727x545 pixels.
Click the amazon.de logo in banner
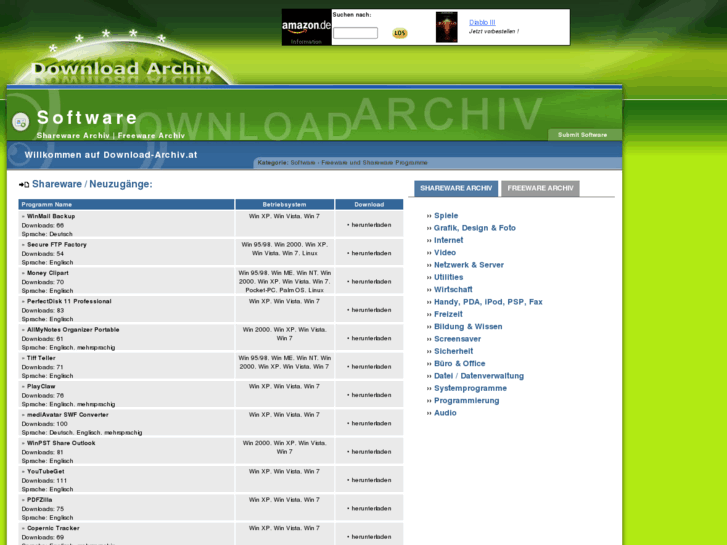coord(306,25)
